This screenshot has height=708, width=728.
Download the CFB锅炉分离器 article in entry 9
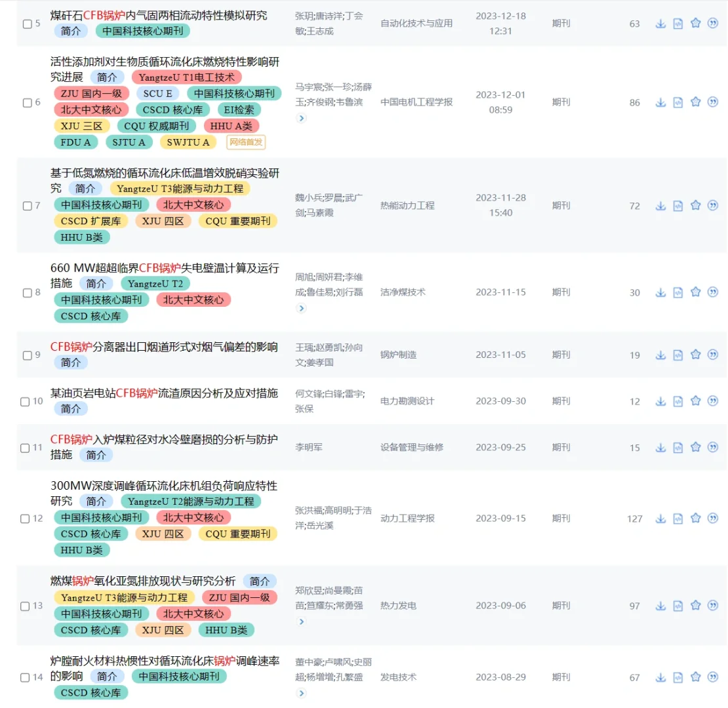[660, 355]
